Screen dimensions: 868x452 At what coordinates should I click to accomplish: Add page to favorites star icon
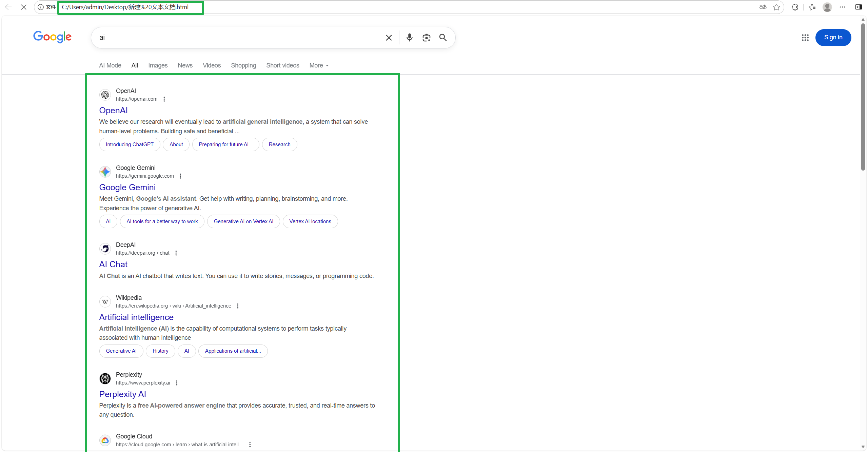(x=776, y=7)
